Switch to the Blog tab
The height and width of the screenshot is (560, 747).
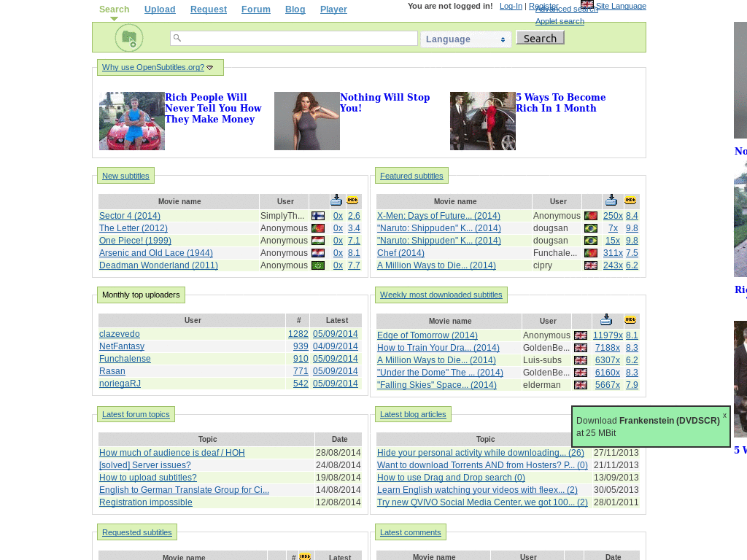(x=295, y=9)
